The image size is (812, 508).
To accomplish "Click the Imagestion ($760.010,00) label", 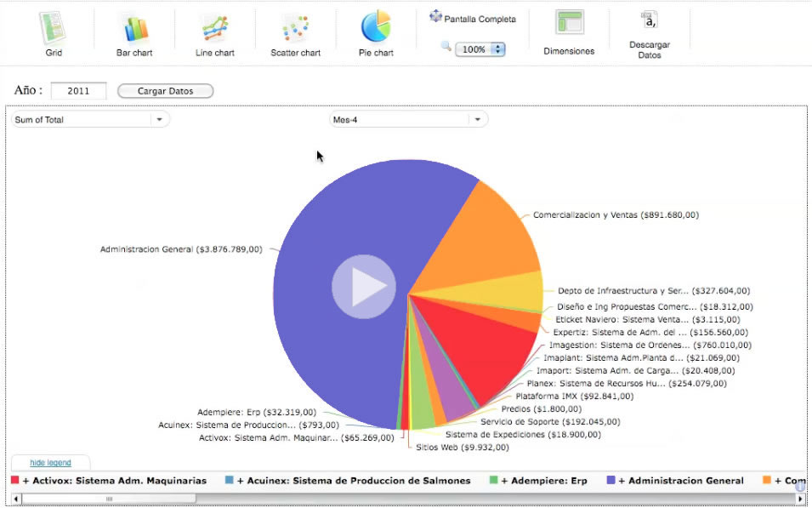I will coord(650,345).
